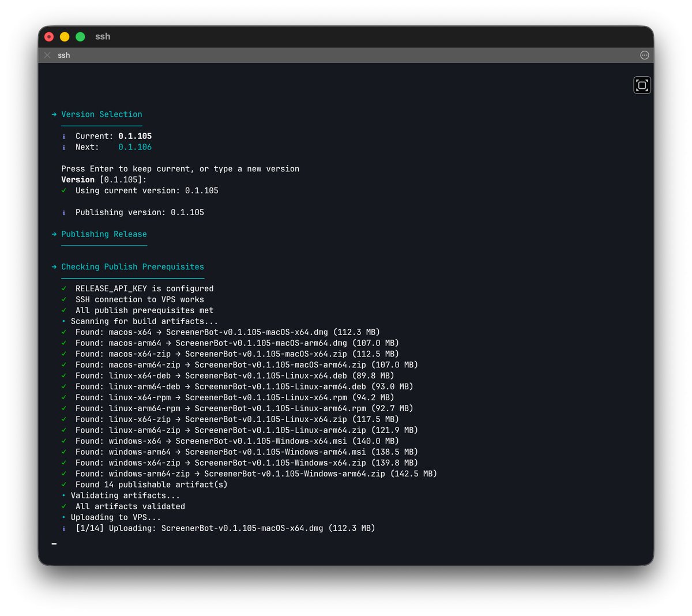The width and height of the screenshot is (692, 616).
Task: Click the terminal cursor prompt
Action: point(54,543)
